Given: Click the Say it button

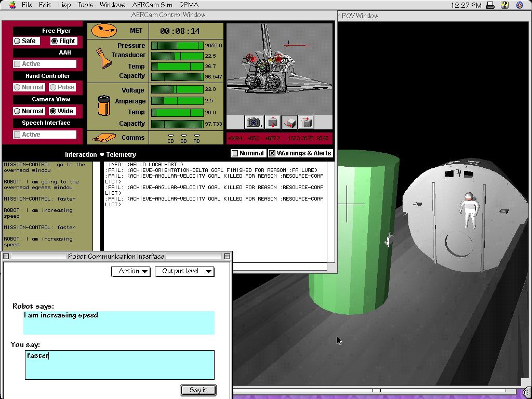Looking at the screenshot, I should [198, 390].
